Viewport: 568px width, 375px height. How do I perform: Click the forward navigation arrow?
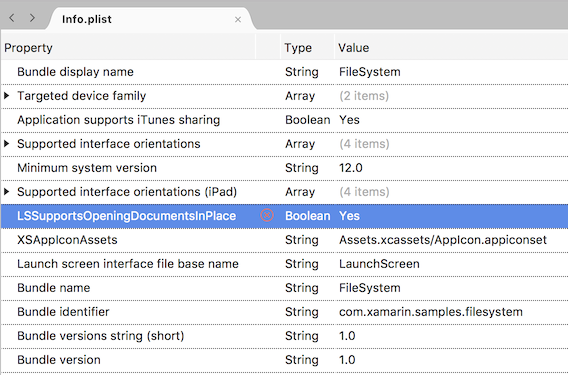tap(32, 18)
